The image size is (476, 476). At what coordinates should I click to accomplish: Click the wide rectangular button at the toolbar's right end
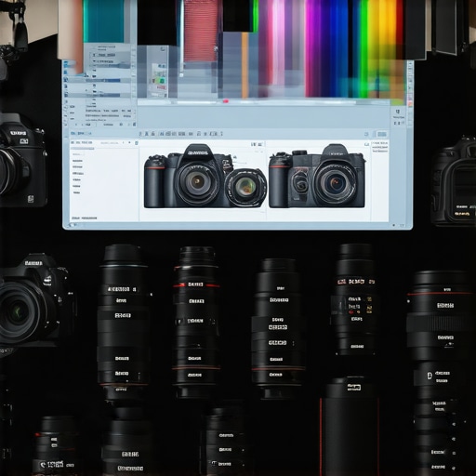(382, 134)
